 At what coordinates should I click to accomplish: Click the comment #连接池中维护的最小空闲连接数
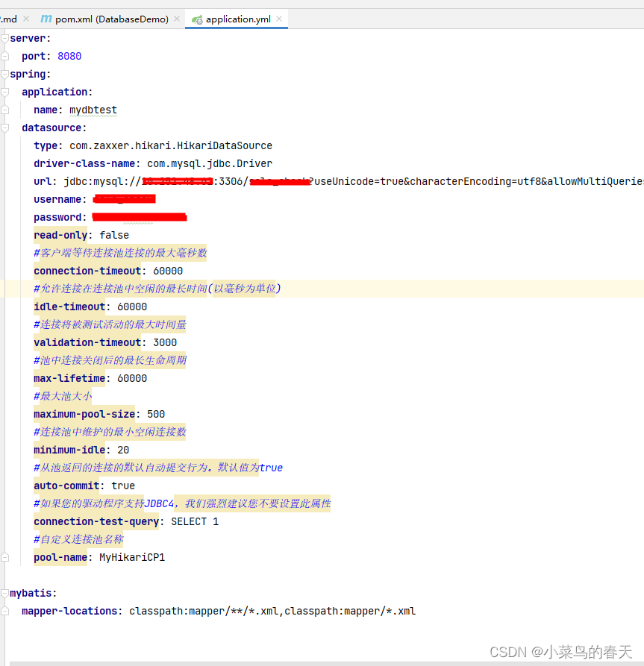110,432
